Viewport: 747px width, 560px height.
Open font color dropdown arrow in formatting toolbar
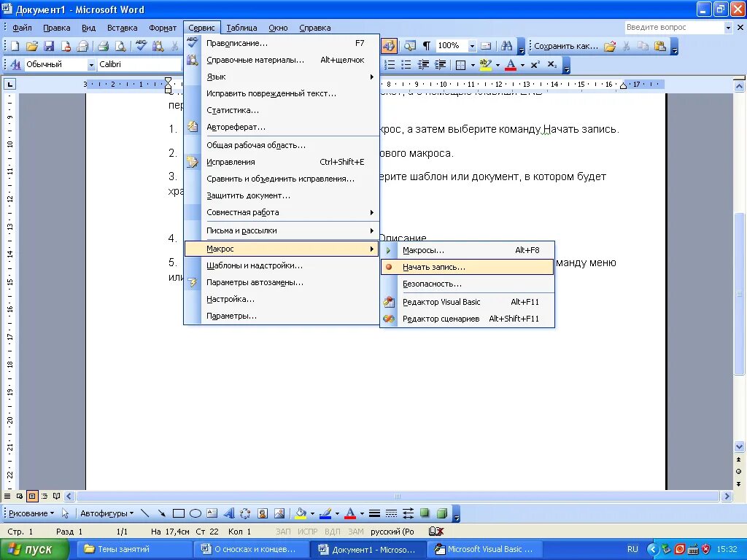point(522,65)
